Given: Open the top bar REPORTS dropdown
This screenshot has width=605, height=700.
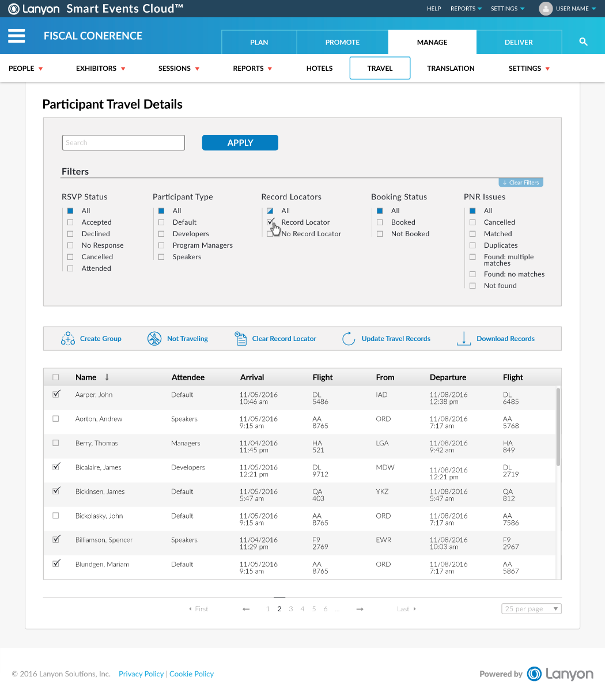Looking at the screenshot, I should (466, 9).
